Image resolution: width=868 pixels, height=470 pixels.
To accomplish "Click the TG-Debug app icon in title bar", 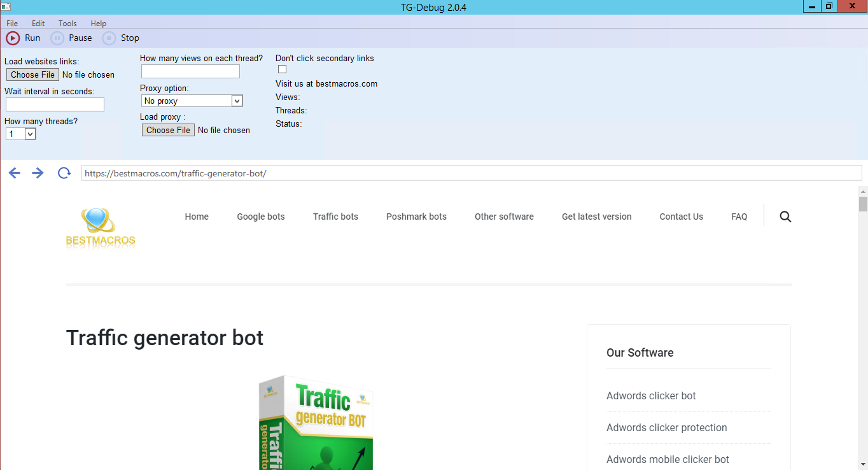I will tap(5, 7).
